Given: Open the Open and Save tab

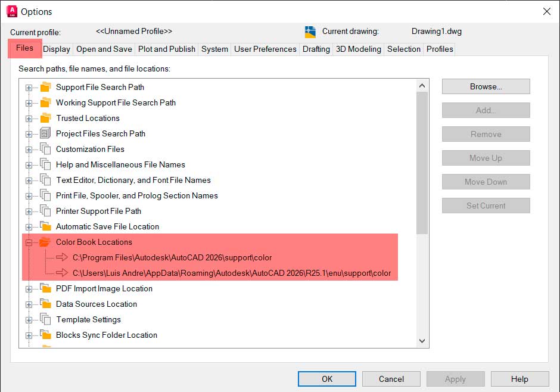Looking at the screenshot, I should [x=104, y=49].
